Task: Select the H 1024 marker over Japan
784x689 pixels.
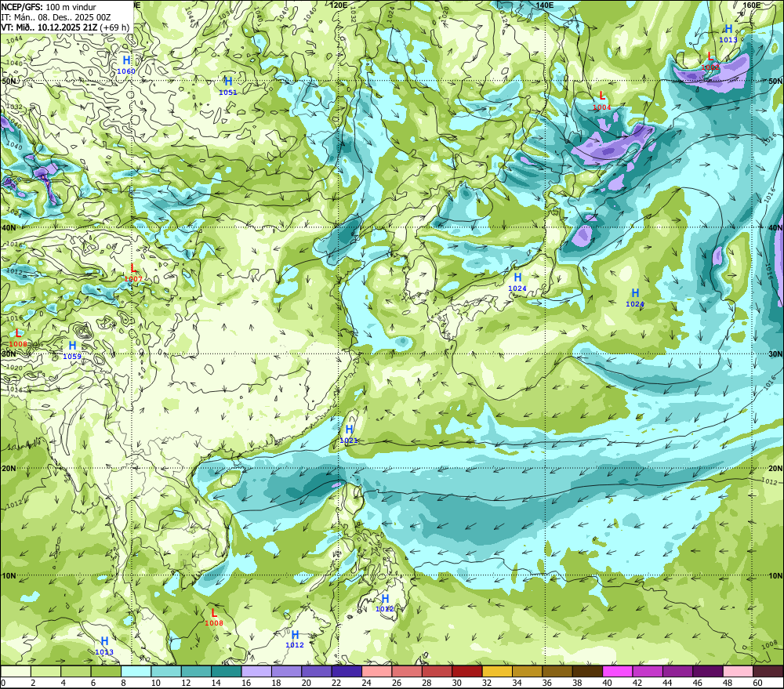Action: (517, 282)
